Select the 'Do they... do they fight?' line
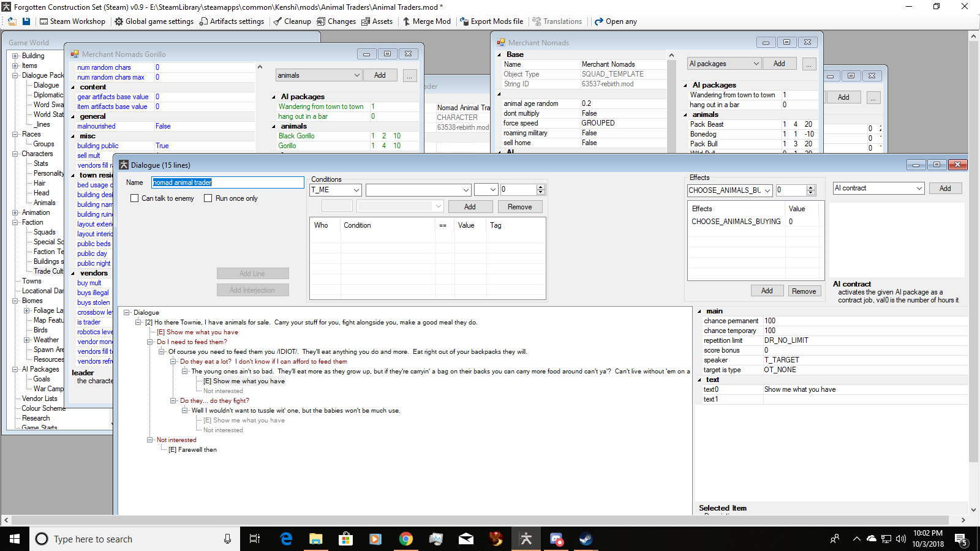The width and height of the screenshot is (980, 551). point(214,400)
